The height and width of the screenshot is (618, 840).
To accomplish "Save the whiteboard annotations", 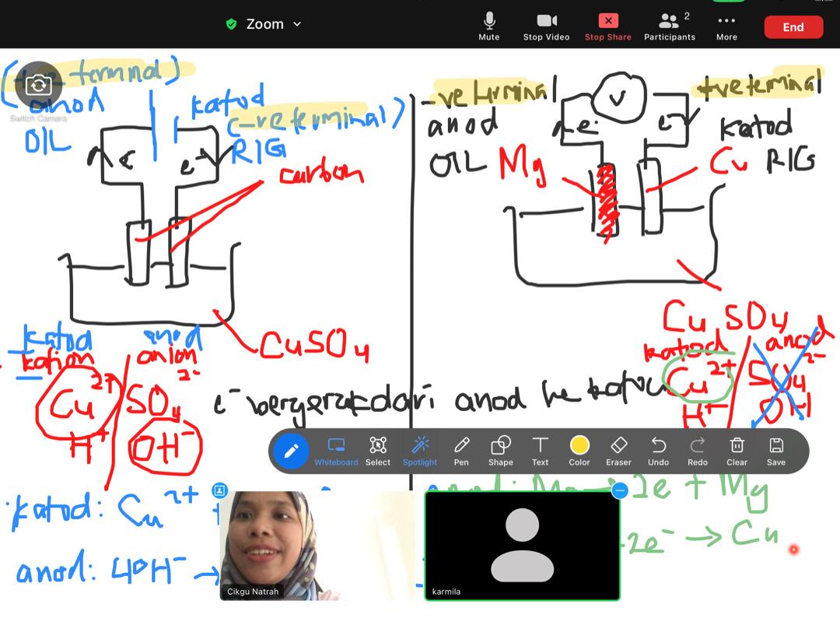I will point(775,450).
